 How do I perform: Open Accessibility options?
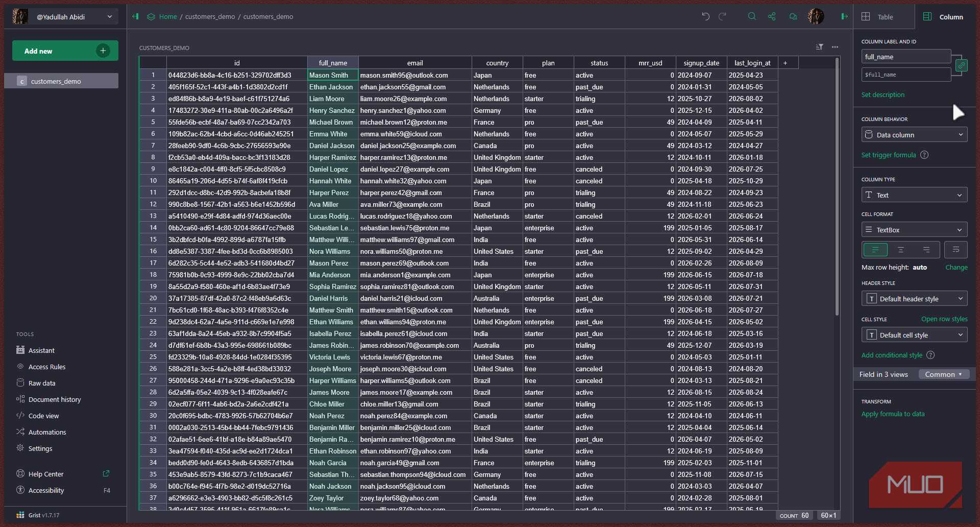point(46,490)
